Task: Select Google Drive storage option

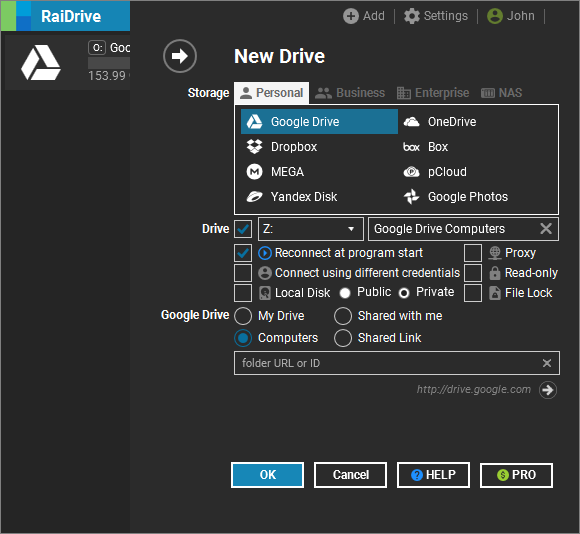Action: point(319,122)
